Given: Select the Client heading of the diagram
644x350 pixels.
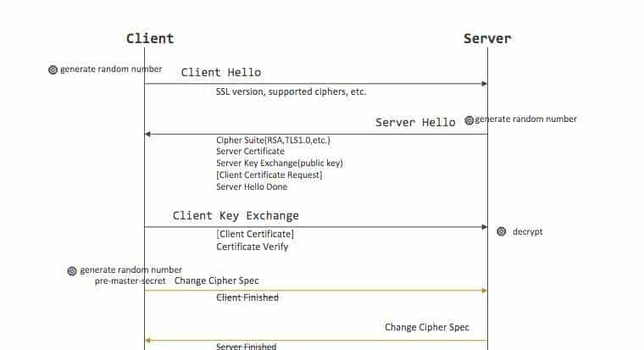Looking at the screenshot, I should (150, 38).
